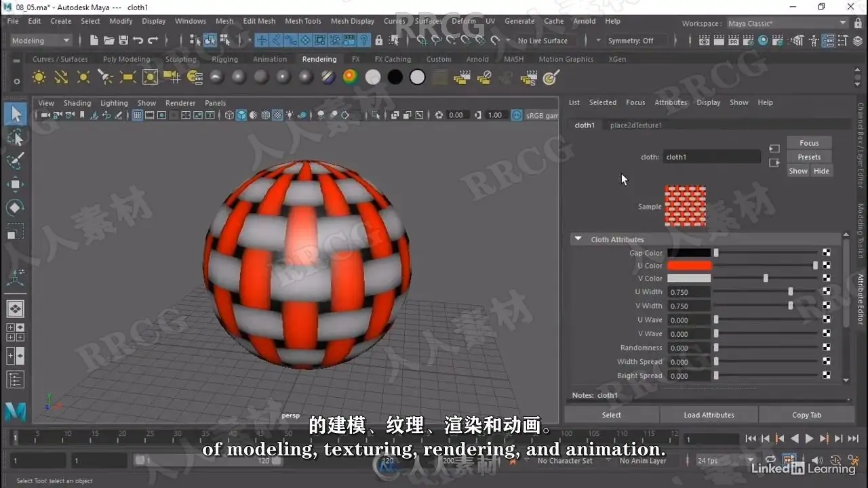Image resolution: width=868 pixels, height=488 pixels.
Task: Create an ambient light from shelf
Action: [39, 77]
